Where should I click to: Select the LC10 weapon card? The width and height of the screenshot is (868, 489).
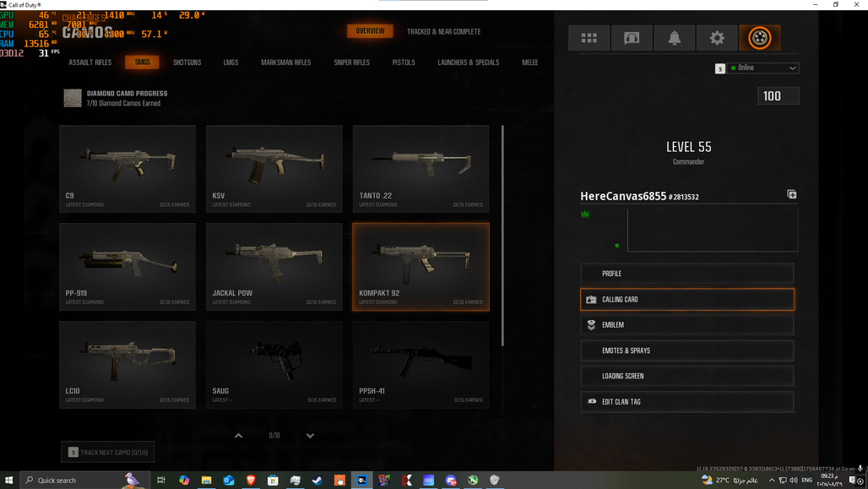127,365
